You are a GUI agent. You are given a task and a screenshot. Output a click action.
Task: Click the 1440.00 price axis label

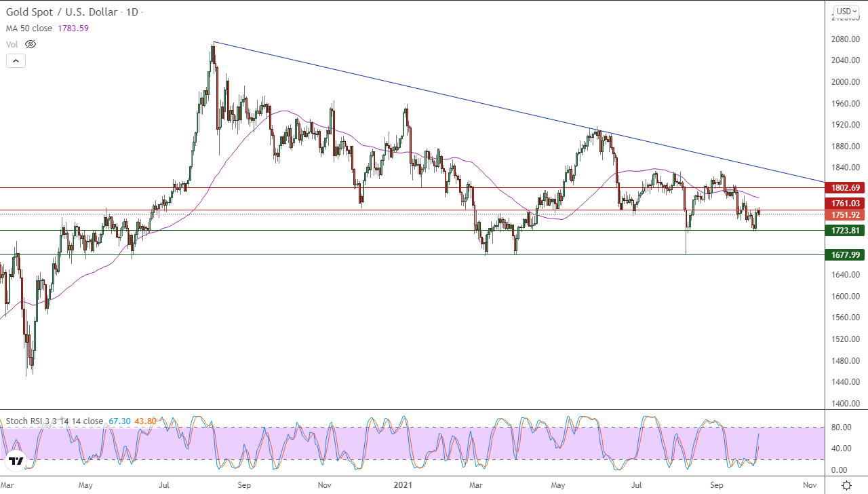846,382
